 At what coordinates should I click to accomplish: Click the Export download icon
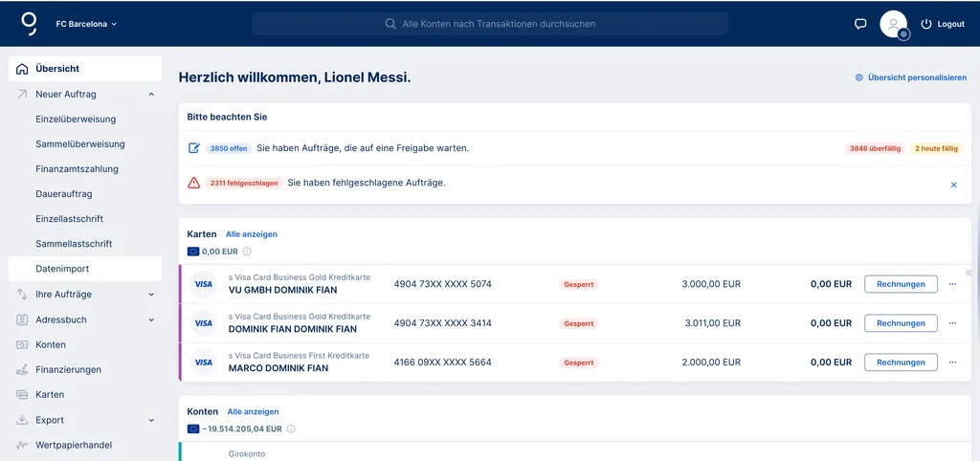(x=23, y=420)
